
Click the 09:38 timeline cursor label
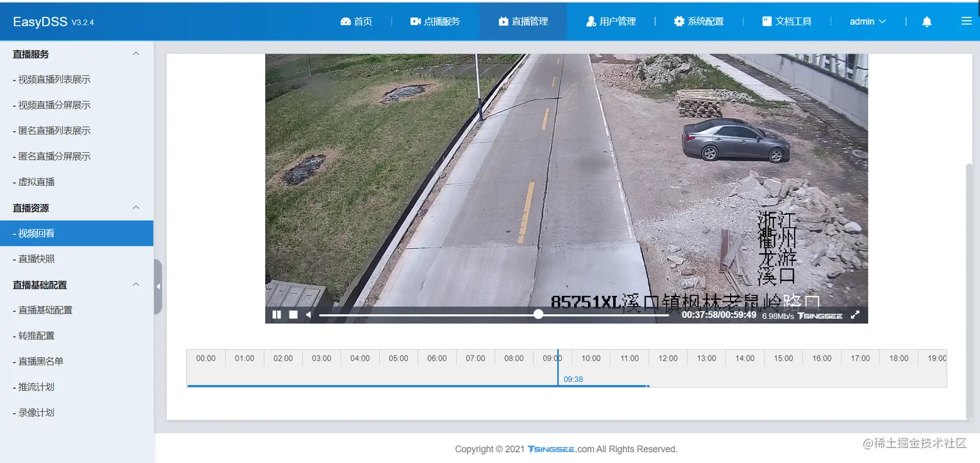point(573,379)
